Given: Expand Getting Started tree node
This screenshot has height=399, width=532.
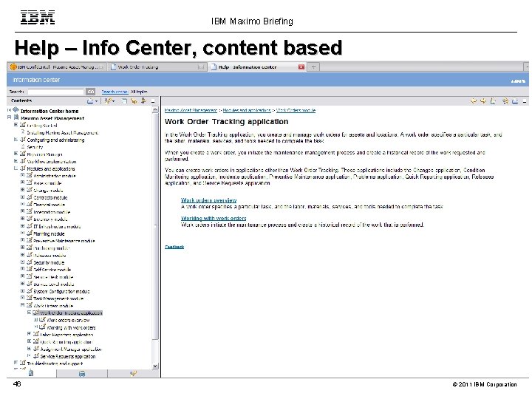Looking at the screenshot, I should click(x=16, y=125).
